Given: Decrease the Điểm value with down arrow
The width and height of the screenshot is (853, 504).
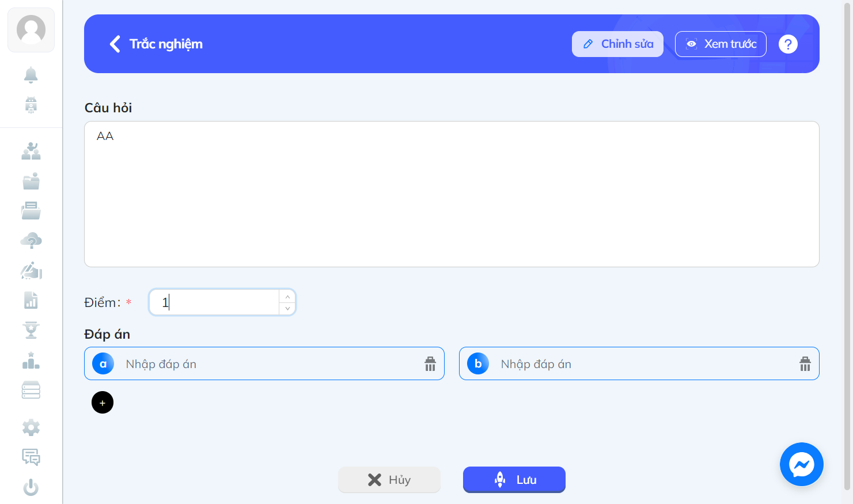Looking at the screenshot, I should click(287, 309).
